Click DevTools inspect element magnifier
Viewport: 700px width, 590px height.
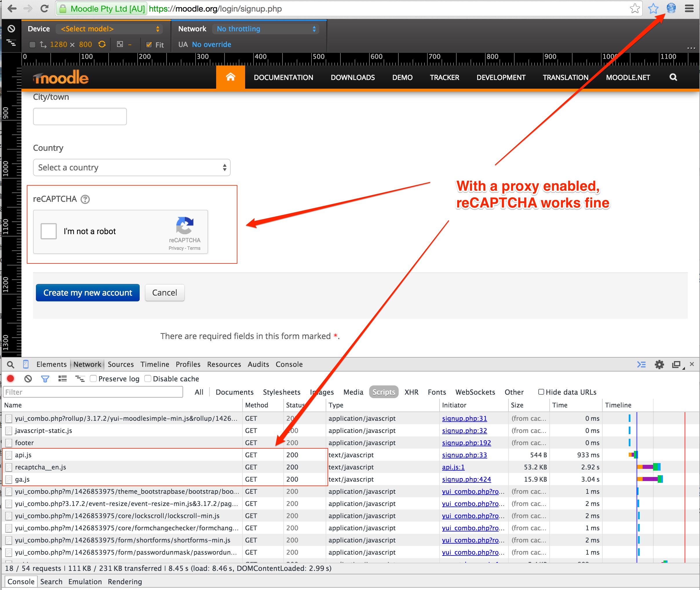[11, 365]
